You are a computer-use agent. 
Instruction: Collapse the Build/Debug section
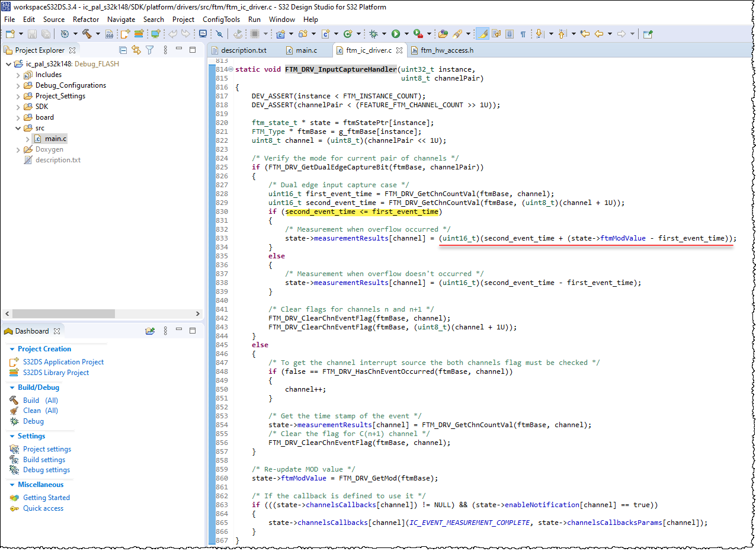tap(12, 387)
